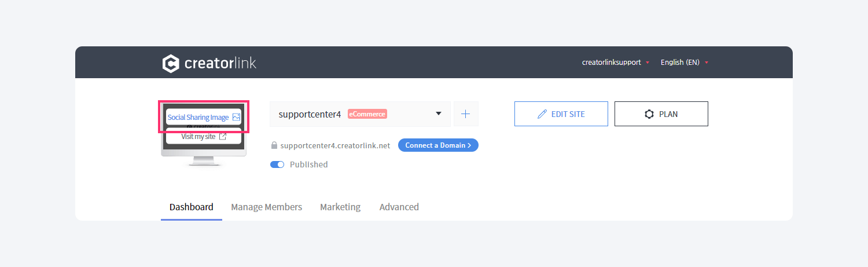Click the plus icon to add site

(466, 114)
